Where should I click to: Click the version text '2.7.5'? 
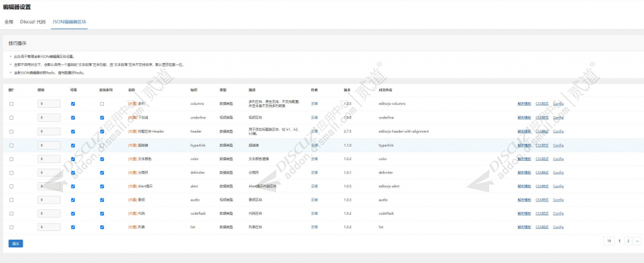coord(347,132)
